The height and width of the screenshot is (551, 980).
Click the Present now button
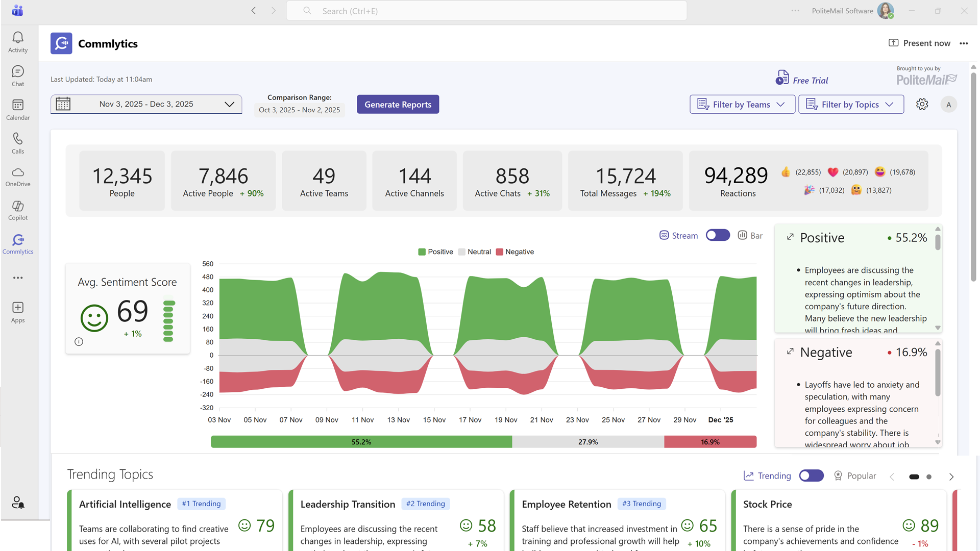[919, 43]
